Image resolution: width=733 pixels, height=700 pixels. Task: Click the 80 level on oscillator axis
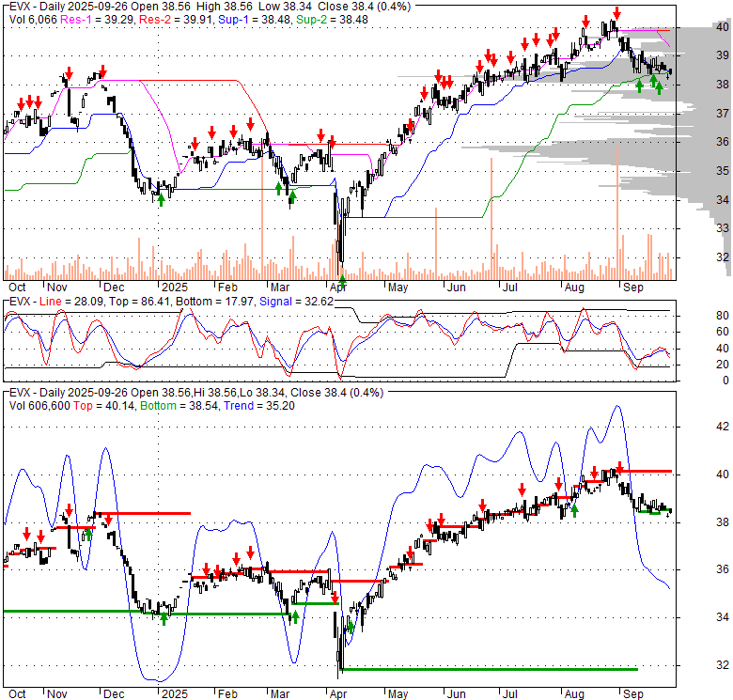[723, 316]
